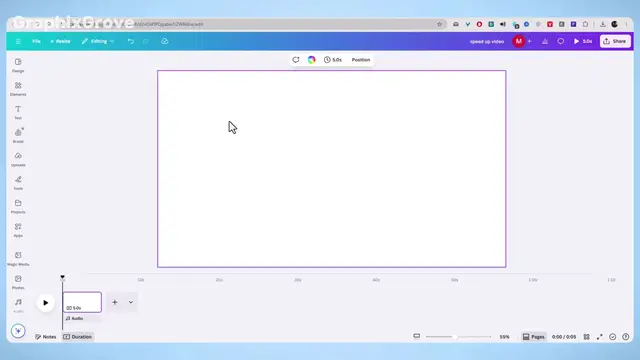This screenshot has height=360, width=640.
Task: Open the Resize option
Action: [60, 41]
